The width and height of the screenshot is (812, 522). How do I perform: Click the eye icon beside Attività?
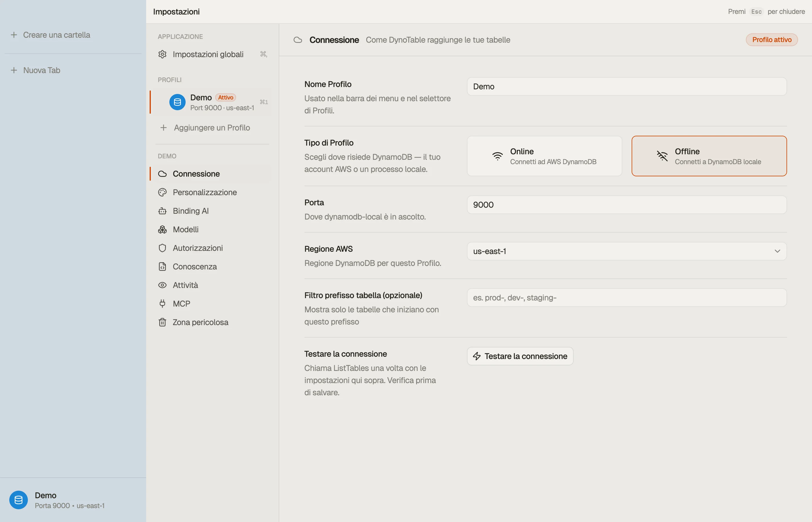162,285
